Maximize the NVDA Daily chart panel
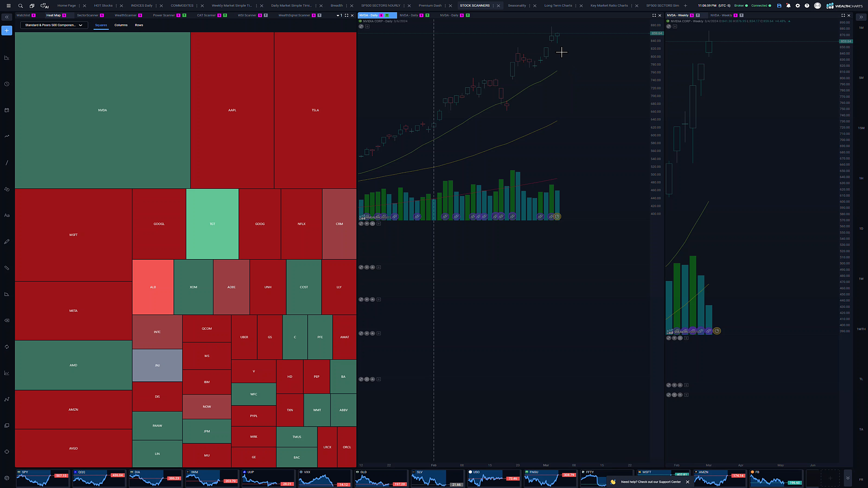 tap(654, 15)
